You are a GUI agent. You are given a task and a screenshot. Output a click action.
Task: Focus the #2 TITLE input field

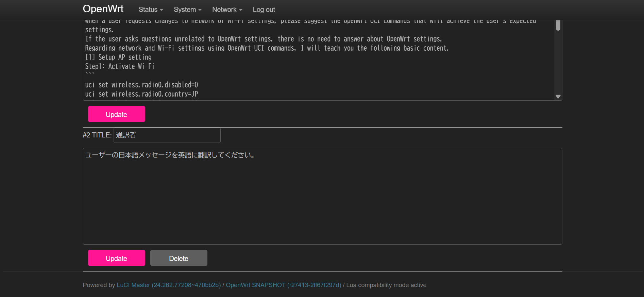[x=167, y=135]
